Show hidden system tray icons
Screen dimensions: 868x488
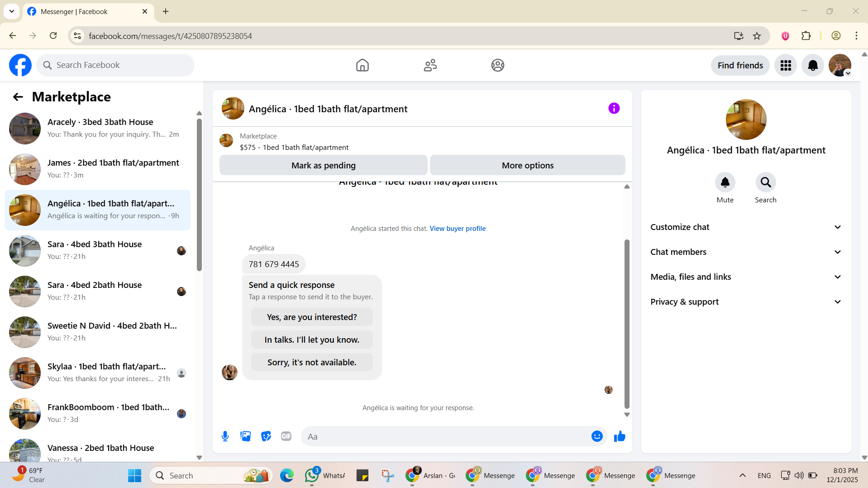coord(742,476)
